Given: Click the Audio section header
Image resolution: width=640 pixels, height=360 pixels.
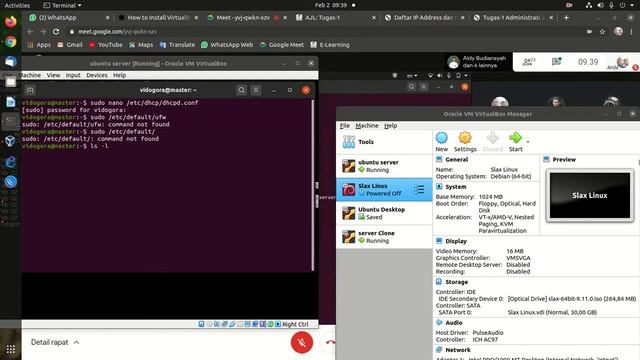Looking at the screenshot, I should coord(453,323).
